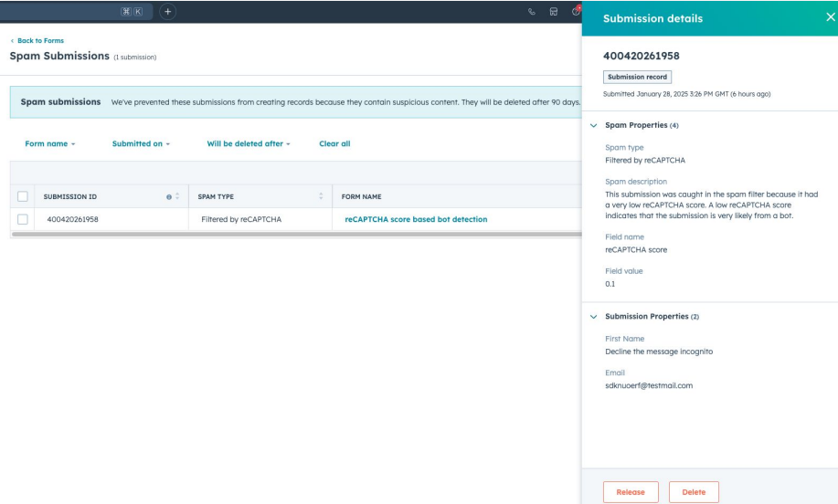Screen dimensions: 838x504
Task: Click the Release button
Action: [631, 492]
